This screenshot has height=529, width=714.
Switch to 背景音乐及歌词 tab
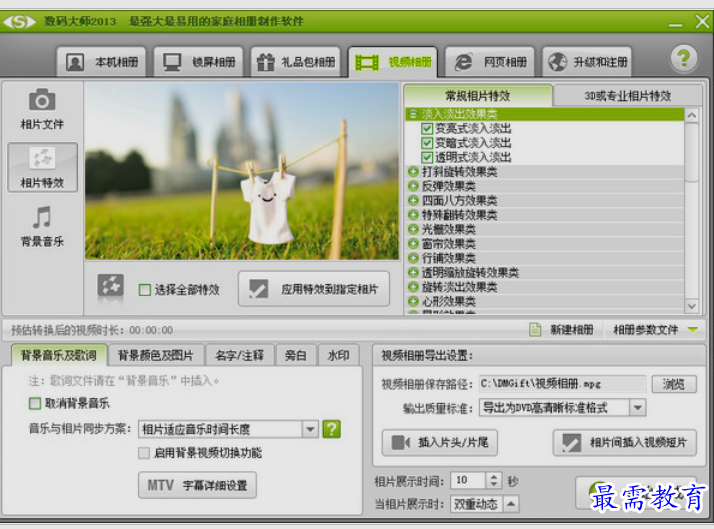pos(59,355)
